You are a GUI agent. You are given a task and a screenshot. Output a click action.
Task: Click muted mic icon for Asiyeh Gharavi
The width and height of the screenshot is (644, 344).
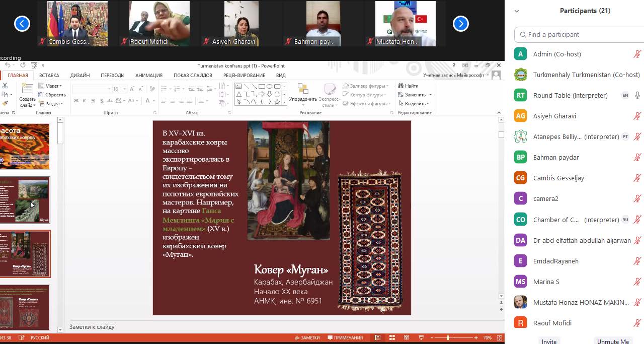point(637,116)
